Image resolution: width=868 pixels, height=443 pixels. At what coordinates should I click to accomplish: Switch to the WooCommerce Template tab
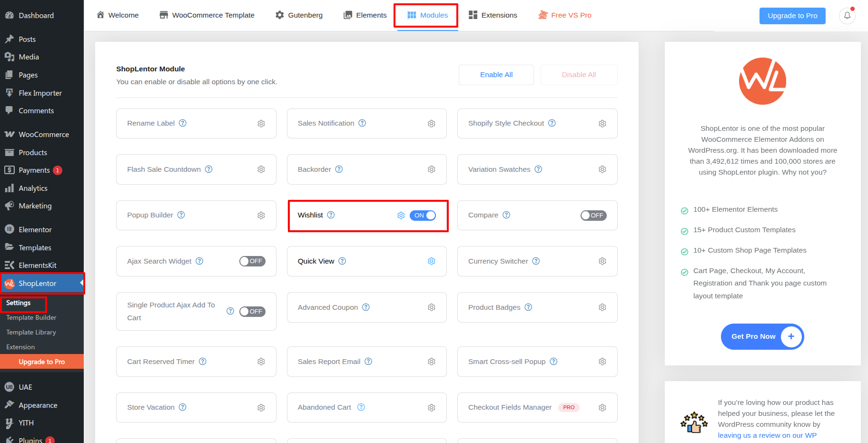pyautogui.click(x=207, y=15)
